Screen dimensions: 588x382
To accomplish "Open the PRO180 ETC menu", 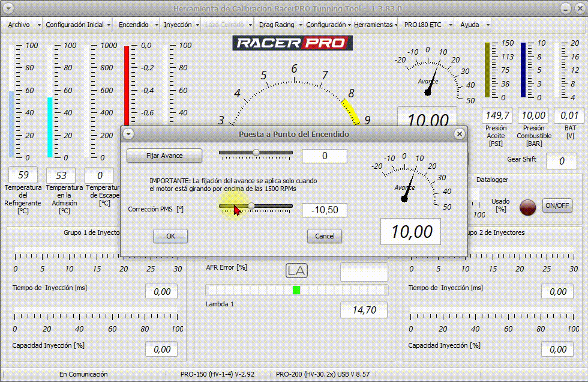I will [422, 25].
